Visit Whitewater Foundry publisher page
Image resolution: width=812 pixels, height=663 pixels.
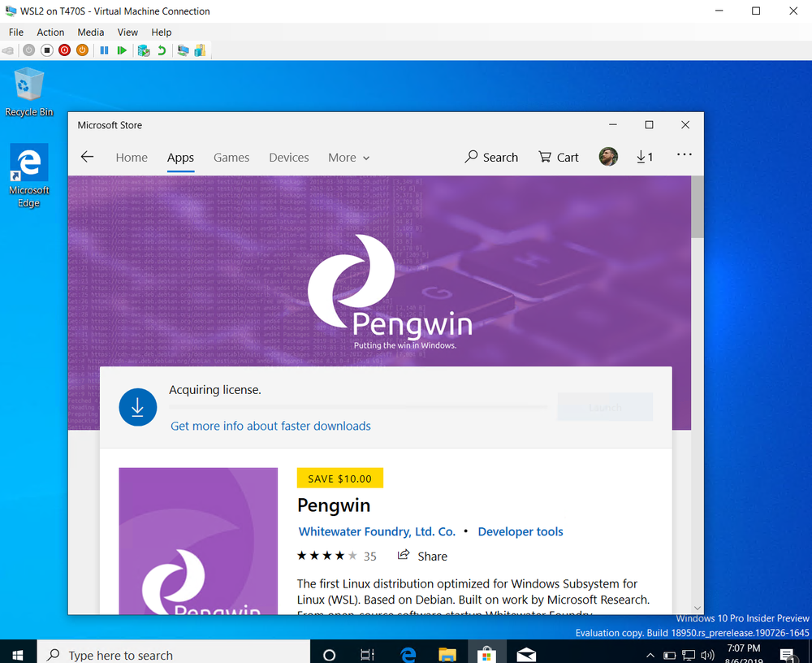point(376,531)
